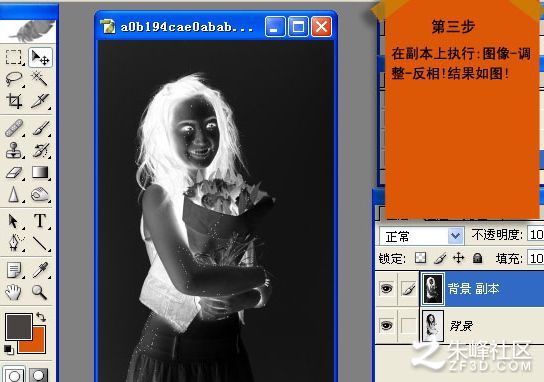544x382 pixels.
Task: Select the Clone Stamp tool
Action: point(14,150)
